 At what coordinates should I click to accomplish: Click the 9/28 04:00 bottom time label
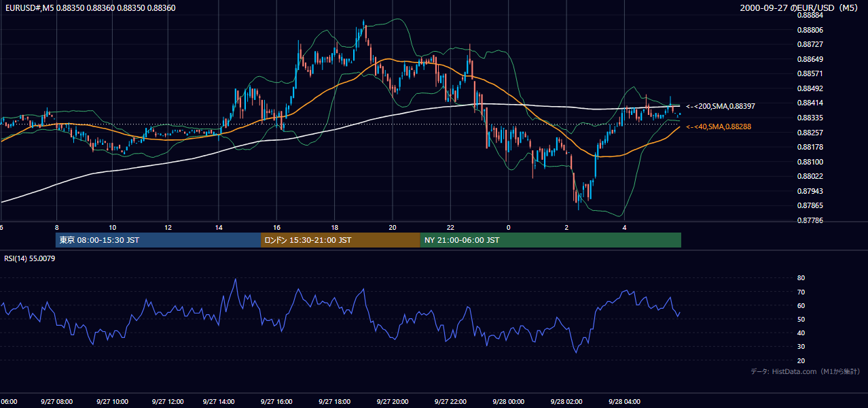624,401
